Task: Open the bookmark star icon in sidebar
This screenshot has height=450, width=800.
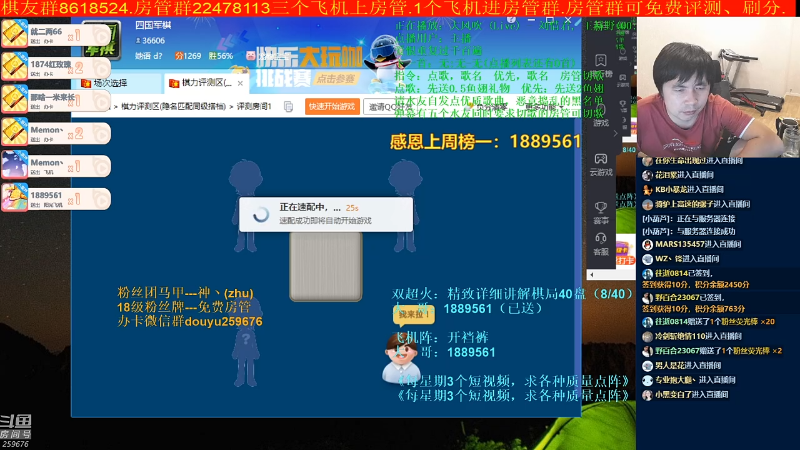Action: click(x=601, y=61)
